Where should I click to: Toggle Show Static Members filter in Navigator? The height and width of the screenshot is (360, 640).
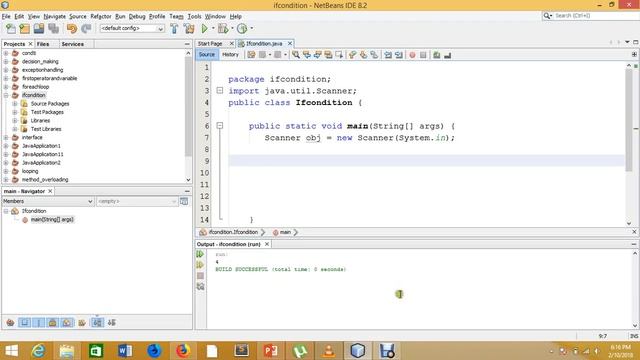pyautogui.click(x=38, y=322)
